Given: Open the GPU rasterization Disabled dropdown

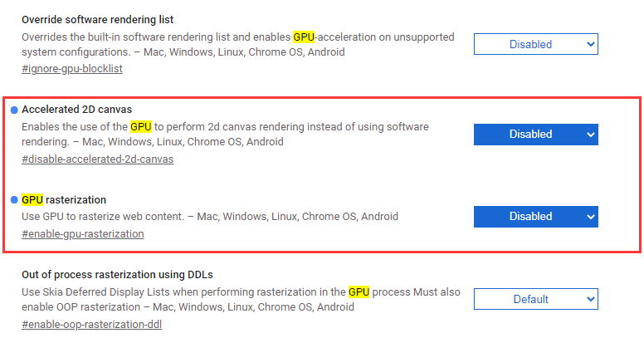Looking at the screenshot, I should point(535,217).
